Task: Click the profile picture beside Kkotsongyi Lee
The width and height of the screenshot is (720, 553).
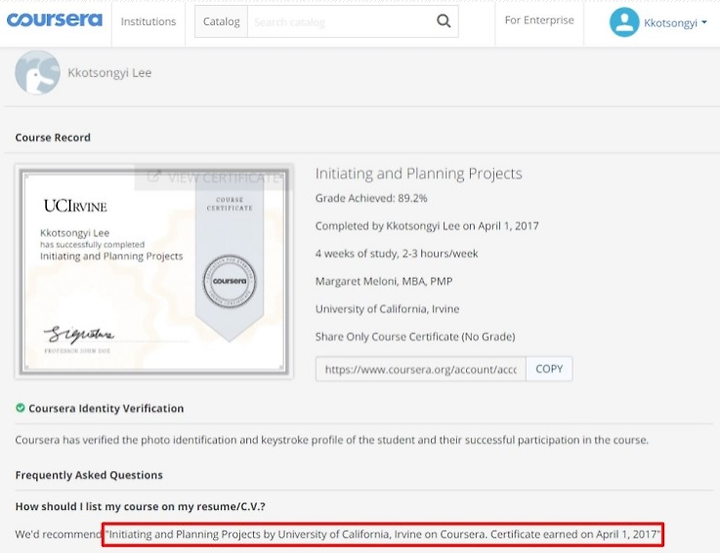Action: (x=38, y=73)
